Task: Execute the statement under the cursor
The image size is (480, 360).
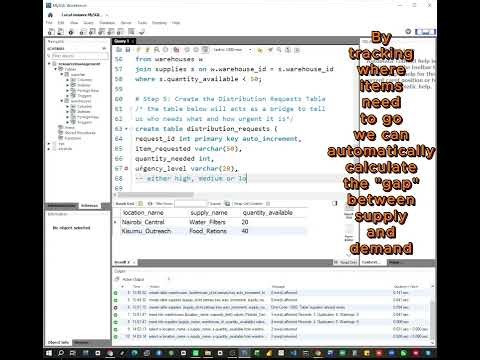Action: click(x=147, y=50)
